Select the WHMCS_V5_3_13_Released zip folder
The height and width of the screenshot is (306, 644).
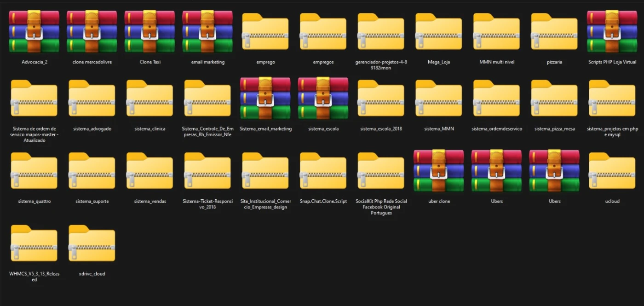pos(34,243)
